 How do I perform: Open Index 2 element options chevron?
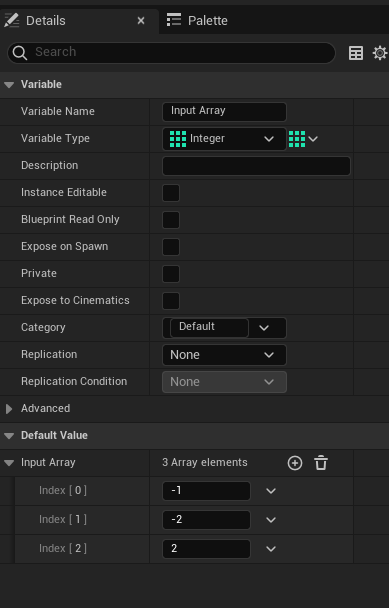pyautogui.click(x=271, y=549)
